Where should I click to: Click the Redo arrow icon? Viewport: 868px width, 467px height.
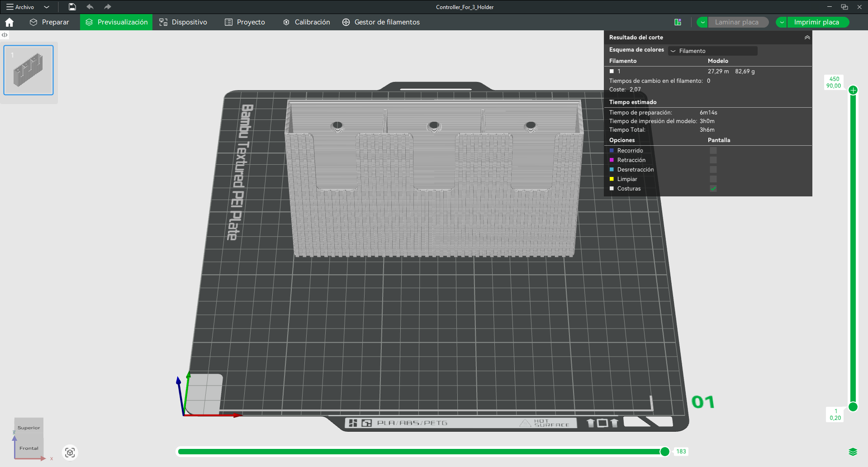coord(107,7)
